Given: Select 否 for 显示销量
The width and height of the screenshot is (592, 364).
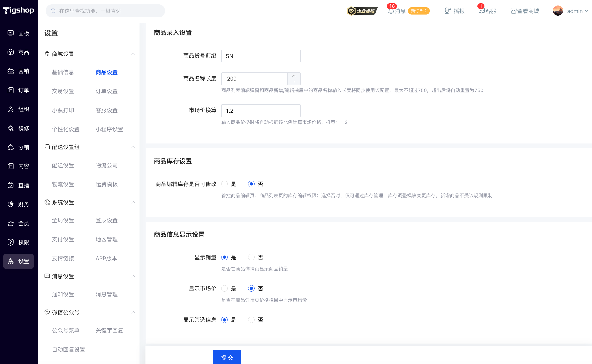Looking at the screenshot, I should coord(251,257).
